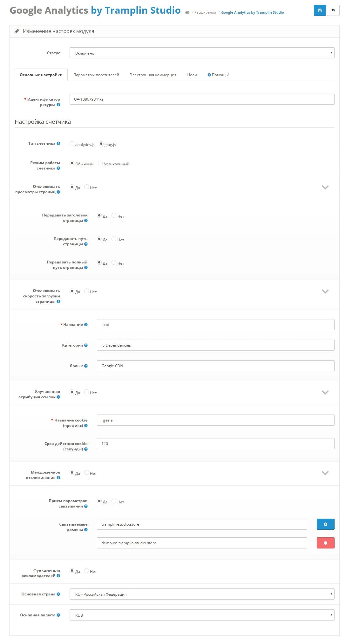Open the Электронная коммерция tab
This screenshot has width=346, height=644.
tap(153, 75)
